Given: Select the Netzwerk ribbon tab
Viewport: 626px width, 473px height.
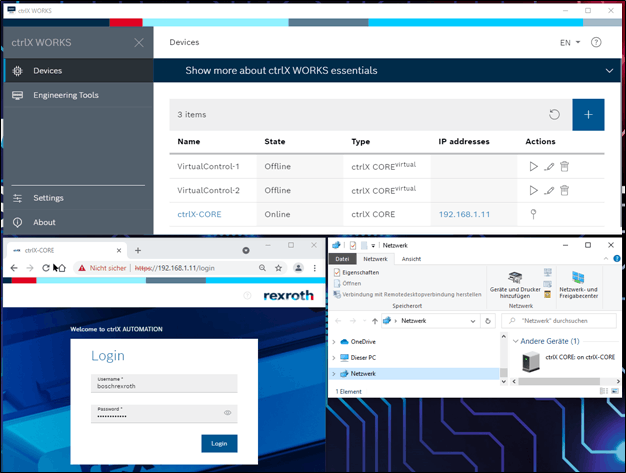Looking at the screenshot, I should [375, 259].
